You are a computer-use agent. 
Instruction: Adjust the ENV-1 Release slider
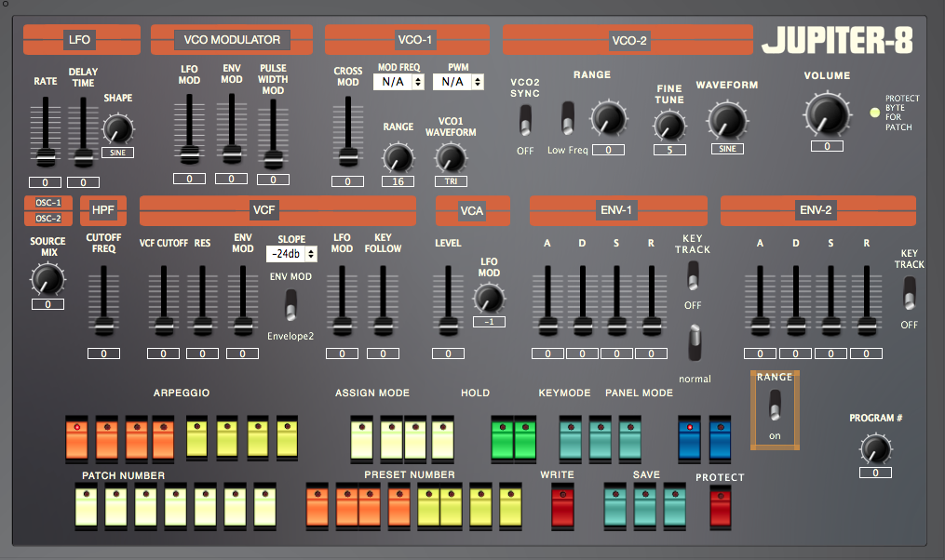pos(651,326)
